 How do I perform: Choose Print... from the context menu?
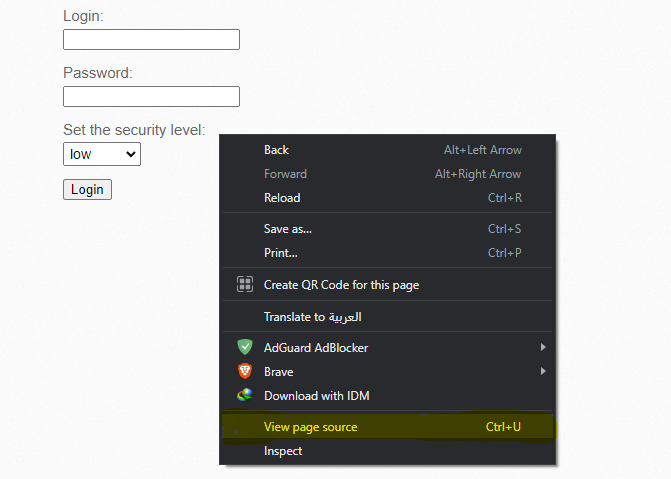(x=387, y=253)
